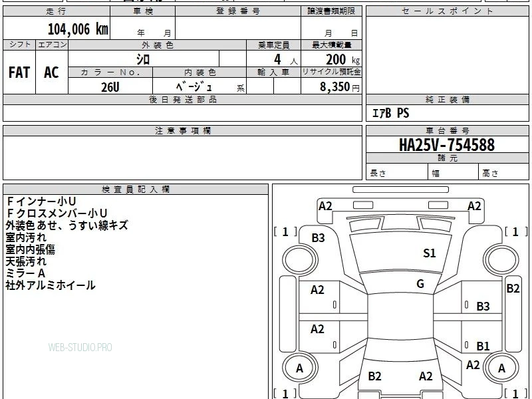Image resolution: width=532 pixels, height=399 pixels.
Task: Click the 諸元 header
Action: click(447, 158)
